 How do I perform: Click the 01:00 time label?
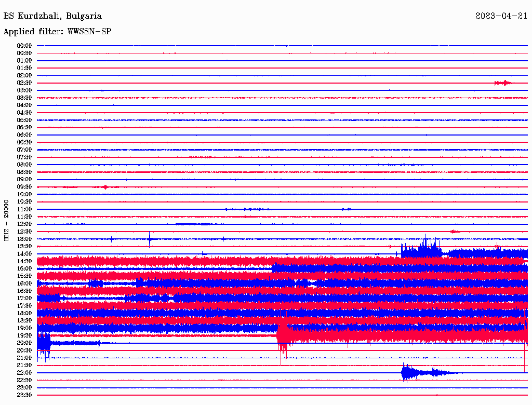tap(24, 60)
